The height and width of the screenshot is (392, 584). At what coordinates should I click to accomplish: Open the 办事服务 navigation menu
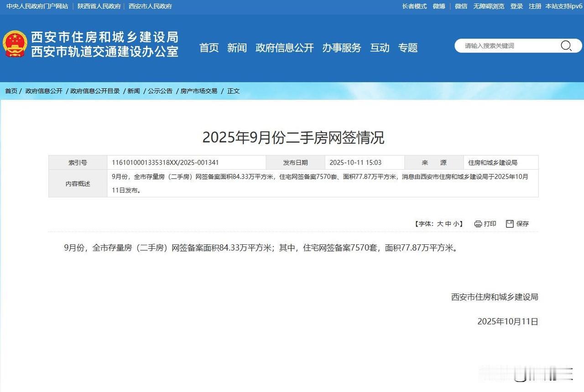[342, 48]
